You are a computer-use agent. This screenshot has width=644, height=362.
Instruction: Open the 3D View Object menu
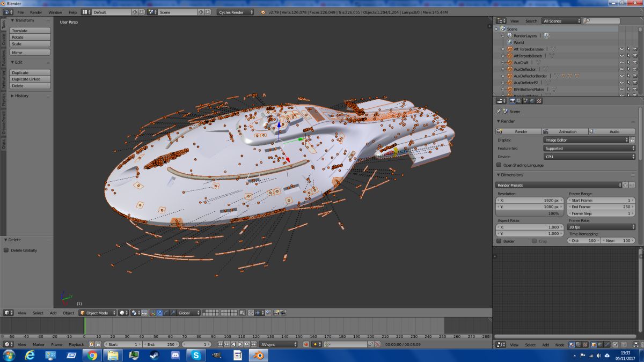pyautogui.click(x=69, y=313)
